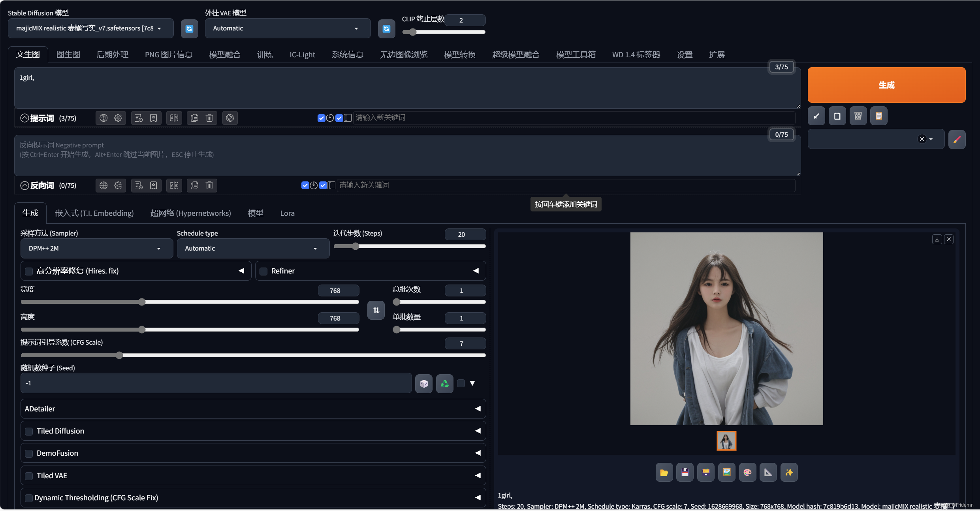The height and width of the screenshot is (511, 980).
Task: Click the green recycle seed icon
Action: click(444, 383)
